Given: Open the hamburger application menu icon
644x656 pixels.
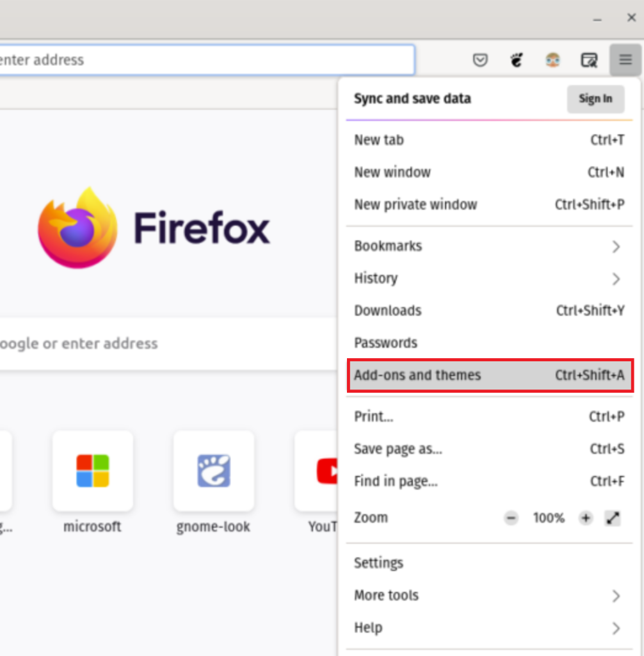Looking at the screenshot, I should click(625, 60).
